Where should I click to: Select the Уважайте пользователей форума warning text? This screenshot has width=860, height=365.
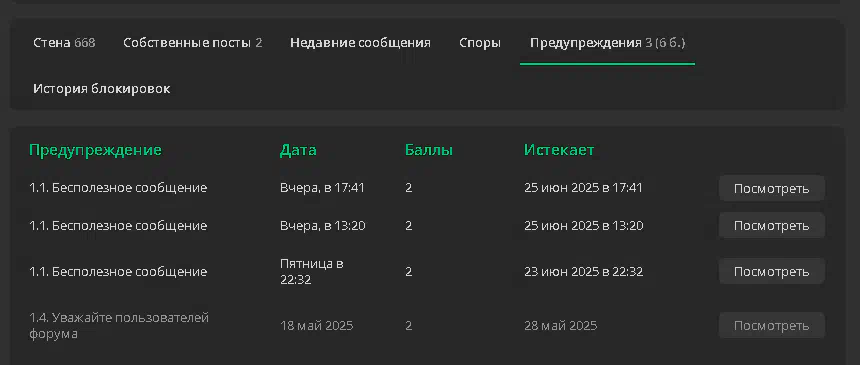pyautogui.click(x=119, y=325)
